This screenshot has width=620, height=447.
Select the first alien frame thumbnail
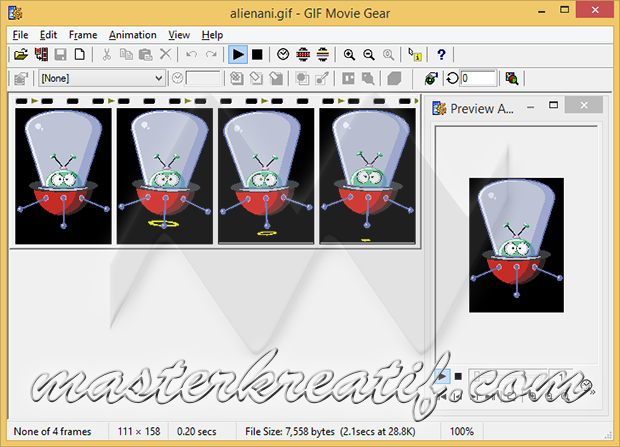[63, 176]
